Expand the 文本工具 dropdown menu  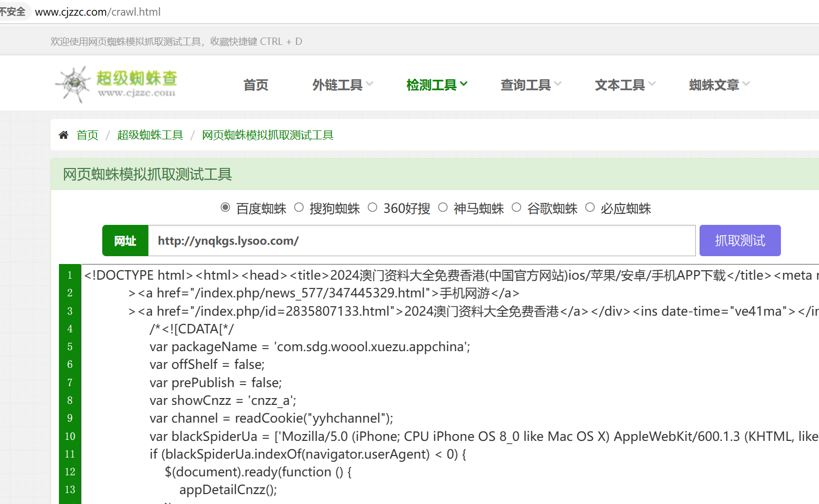[x=625, y=85]
